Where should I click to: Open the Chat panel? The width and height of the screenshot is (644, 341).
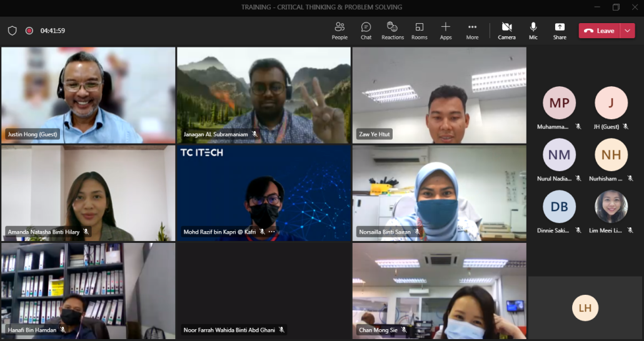(366, 31)
